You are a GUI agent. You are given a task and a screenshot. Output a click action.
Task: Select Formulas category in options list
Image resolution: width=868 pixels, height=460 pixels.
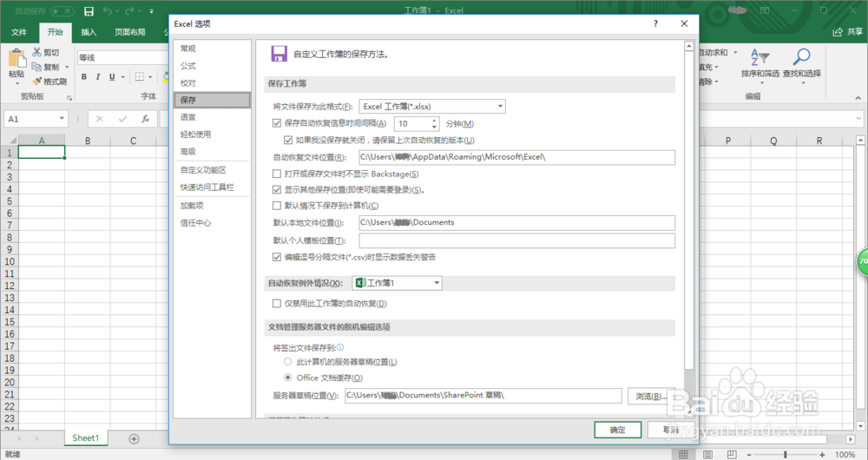click(x=212, y=66)
